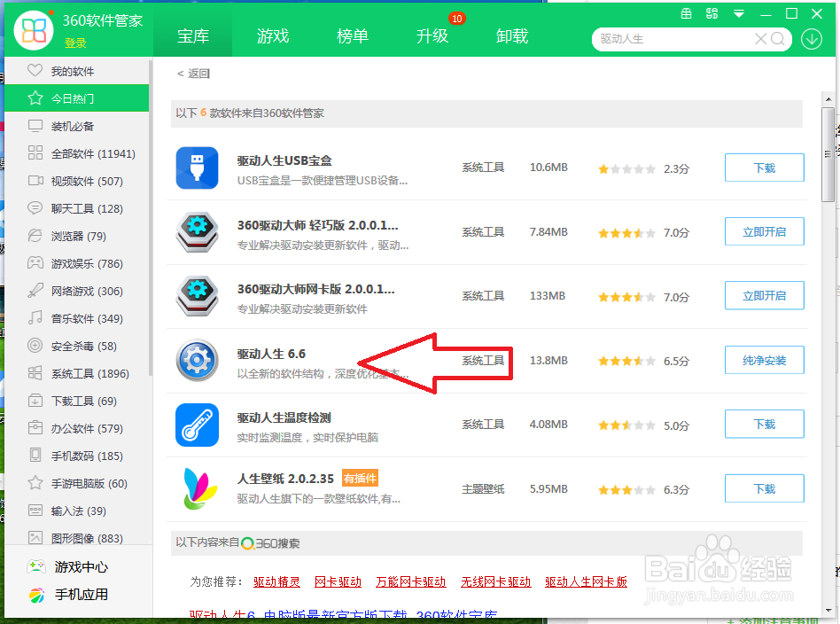The width and height of the screenshot is (840, 624).
Task: Click the content area vertical scrollbar thumb
Action: tap(828, 154)
